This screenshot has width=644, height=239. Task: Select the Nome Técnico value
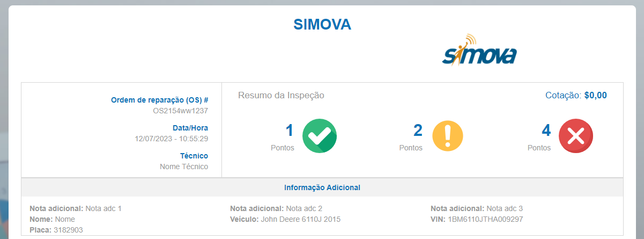click(184, 166)
